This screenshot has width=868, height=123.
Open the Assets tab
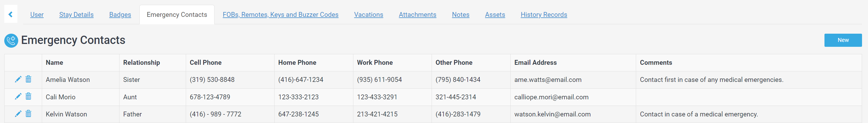(x=495, y=15)
